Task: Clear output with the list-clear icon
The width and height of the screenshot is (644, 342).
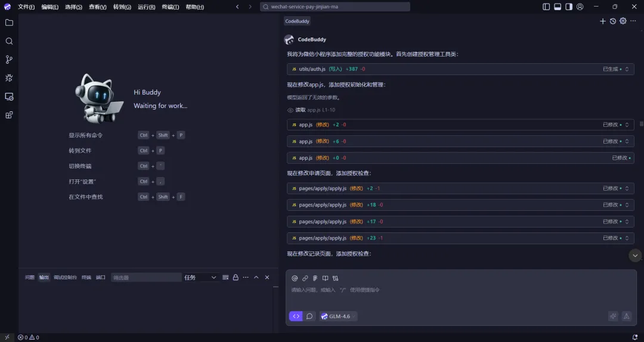Action: (225, 278)
